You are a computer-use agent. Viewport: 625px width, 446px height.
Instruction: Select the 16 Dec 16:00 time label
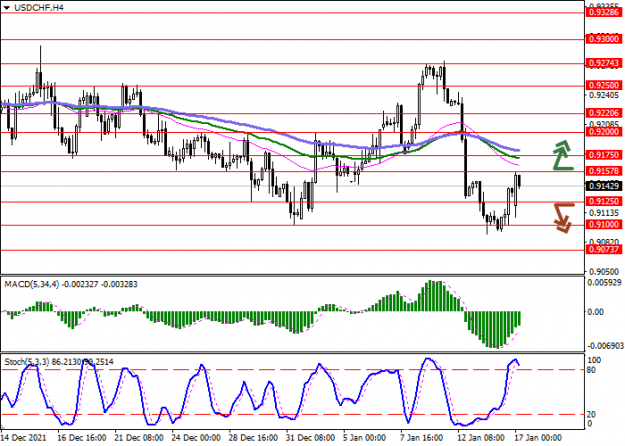point(82,438)
